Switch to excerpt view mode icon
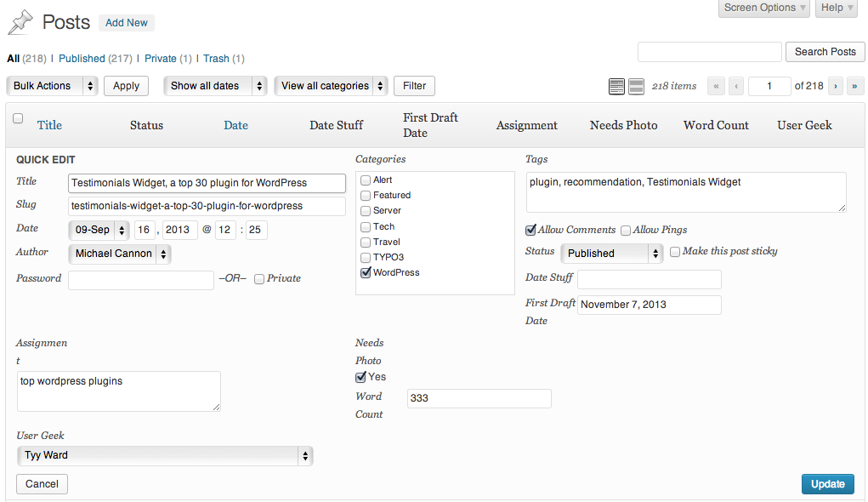This screenshot has width=868, height=502. tap(636, 86)
